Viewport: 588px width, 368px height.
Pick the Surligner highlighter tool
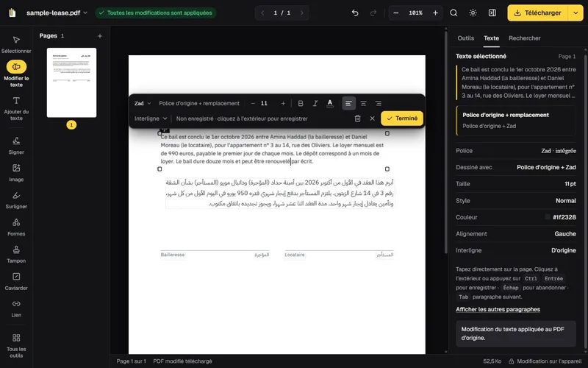pyautogui.click(x=16, y=200)
